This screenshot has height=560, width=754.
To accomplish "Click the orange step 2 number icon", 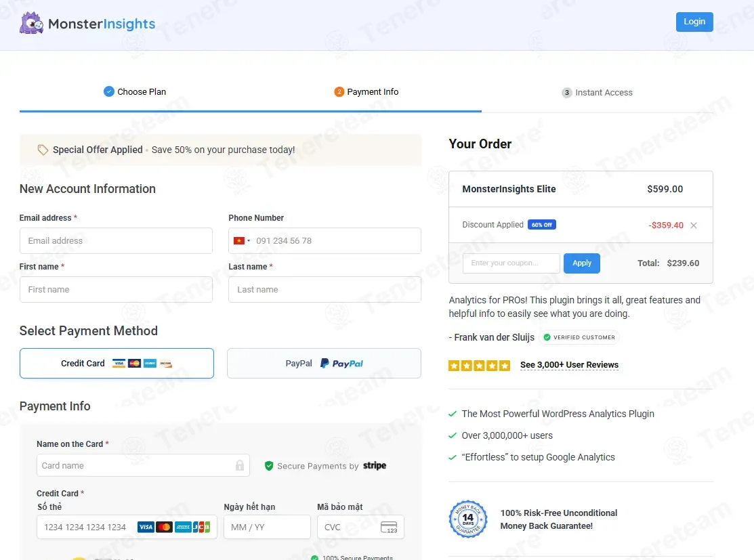I will pos(339,91).
